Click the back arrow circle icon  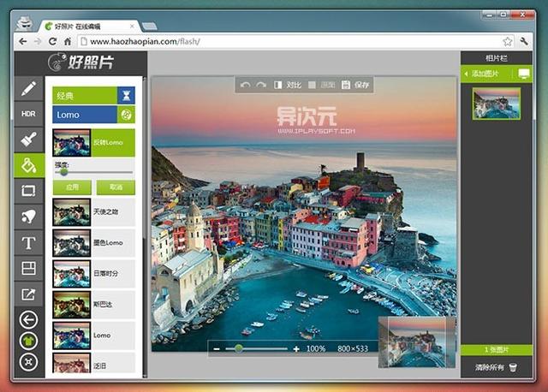click(x=28, y=320)
